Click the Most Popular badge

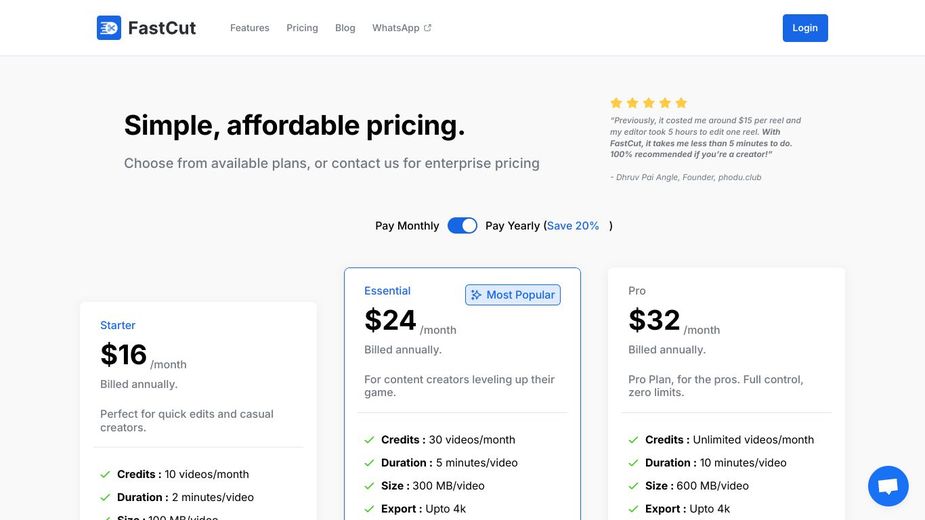click(x=513, y=295)
